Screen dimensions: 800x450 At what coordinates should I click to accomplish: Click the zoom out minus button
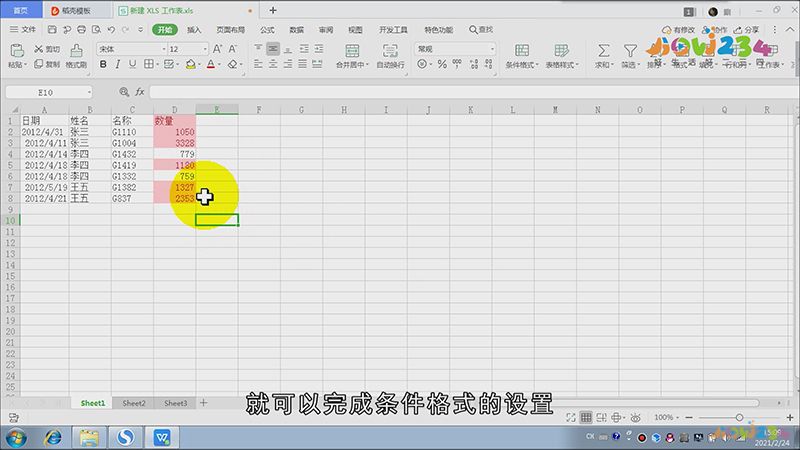pos(689,417)
